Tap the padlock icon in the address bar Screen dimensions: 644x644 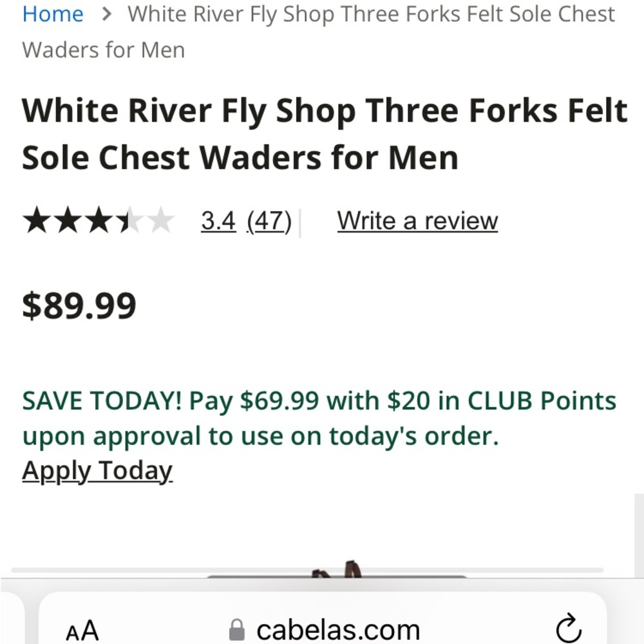(238, 629)
